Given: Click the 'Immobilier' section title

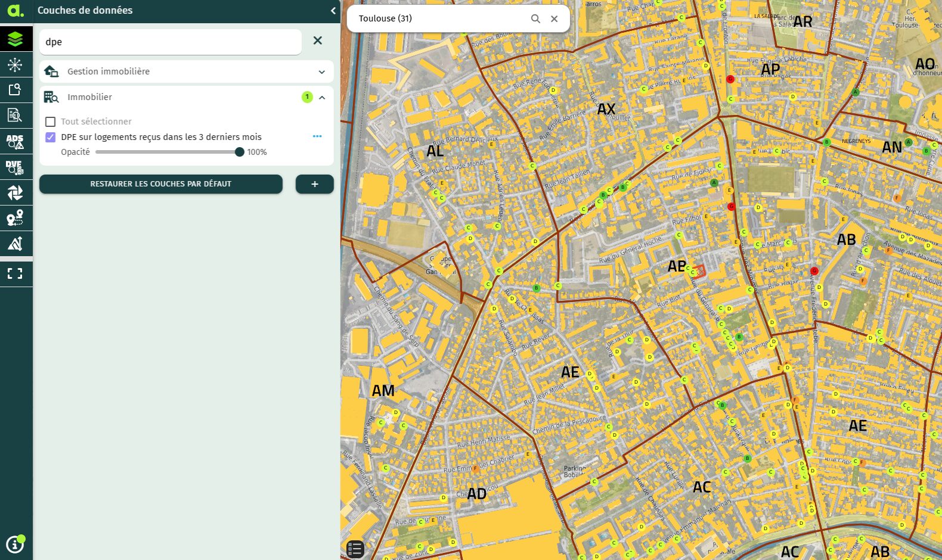Looking at the screenshot, I should [89, 97].
